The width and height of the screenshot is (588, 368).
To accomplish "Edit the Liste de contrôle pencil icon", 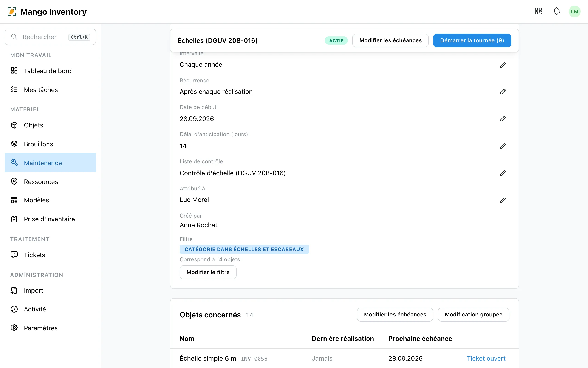I will pyautogui.click(x=503, y=173).
